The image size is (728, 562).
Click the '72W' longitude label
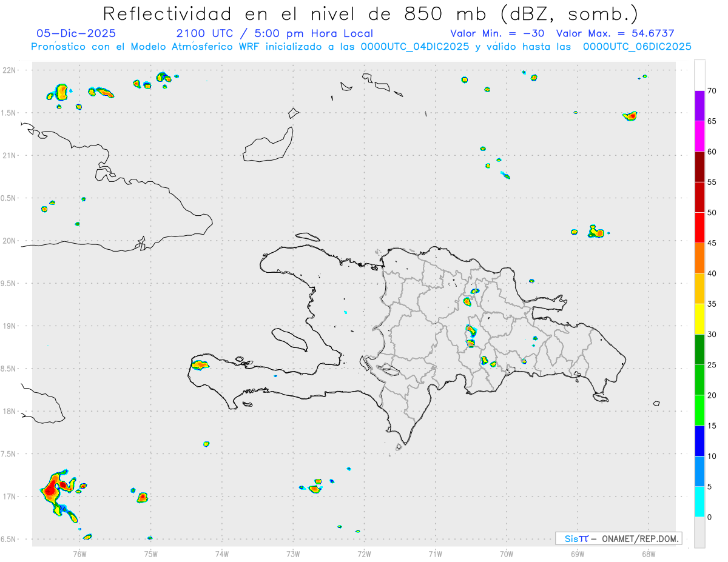tap(364, 553)
